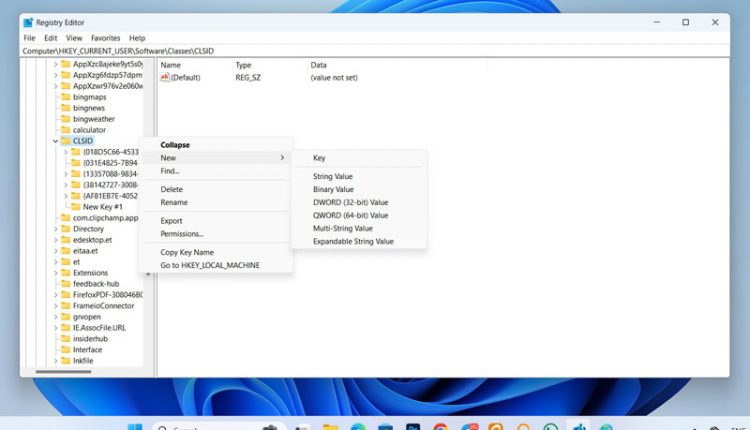Screen dimensions: 750x430
Task: Collapse the CLSID tree node chevron
Action: tap(55, 141)
